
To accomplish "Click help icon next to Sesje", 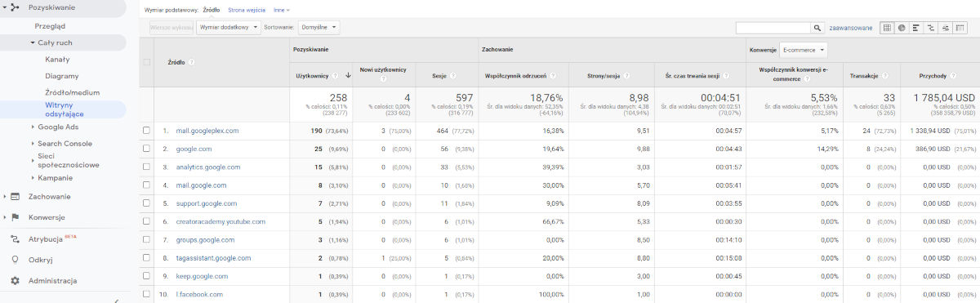I will point(454,75).
